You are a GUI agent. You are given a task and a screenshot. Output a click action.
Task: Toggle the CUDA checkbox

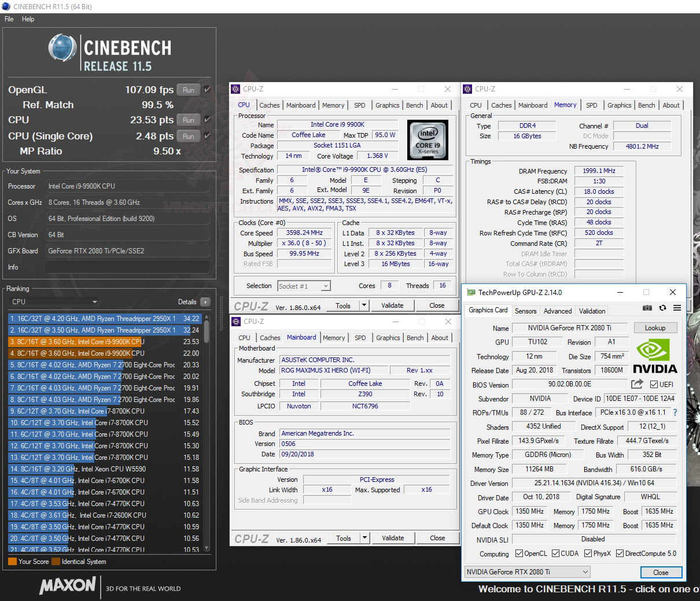pyautogui.click(x=555, y=554)
